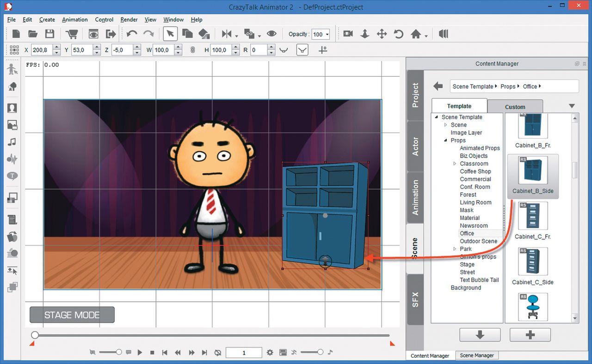Redo the last action

(x=148, y=34)
